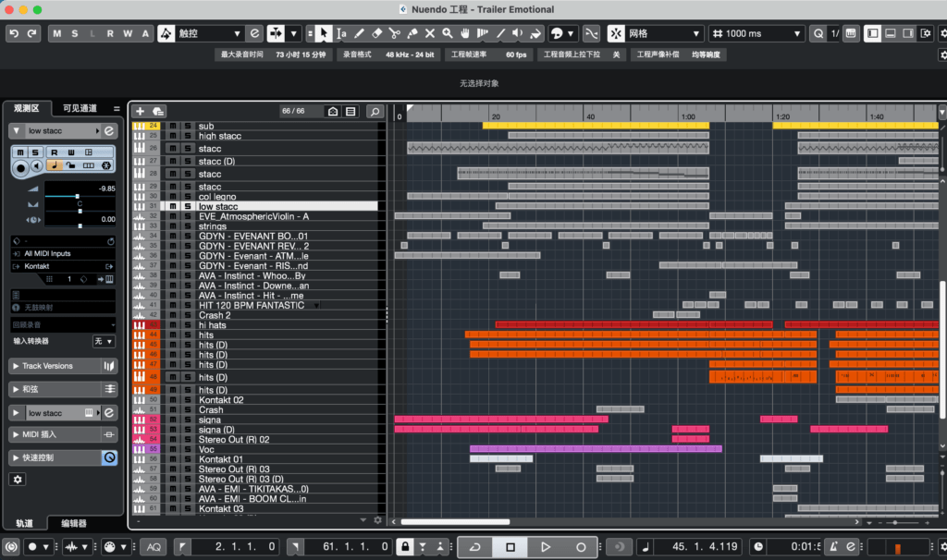The height and width of the screenshot is (560, 947).
Task: Switch to the 编辑器 tab
Action: point(74,523)
